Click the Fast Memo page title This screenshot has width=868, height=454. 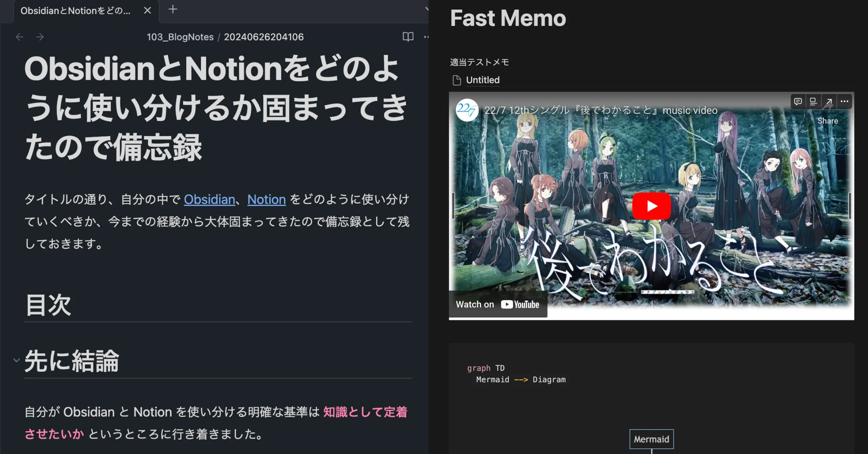click(508, 18)
